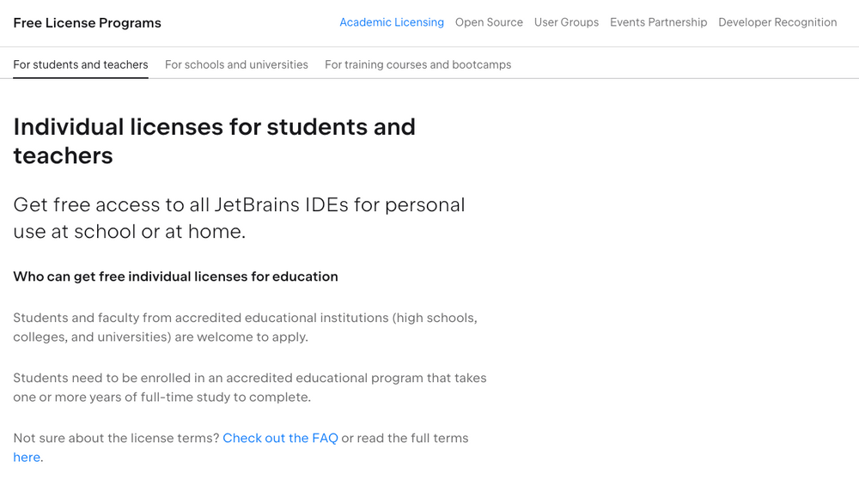Select Events Partnership in the header

659,22
